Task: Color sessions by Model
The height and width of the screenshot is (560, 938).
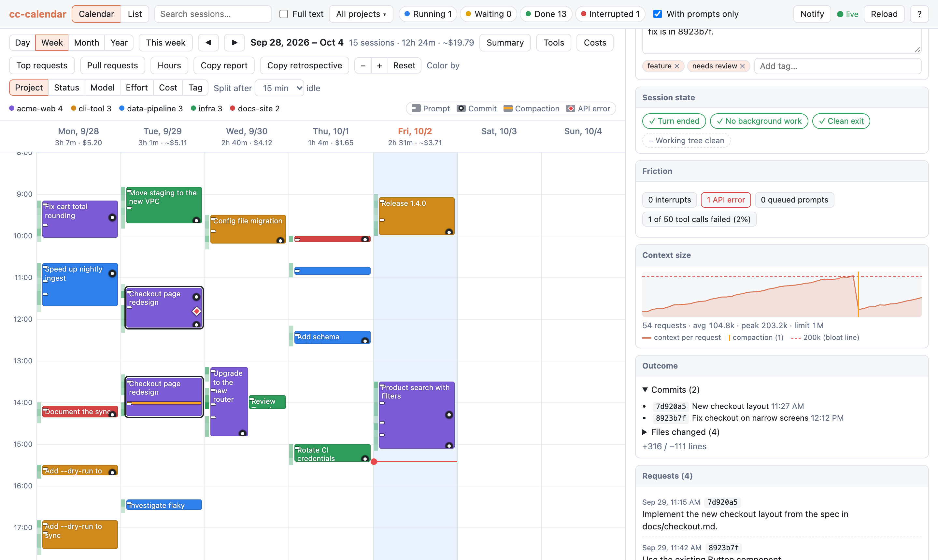Action: pos(102,88)
